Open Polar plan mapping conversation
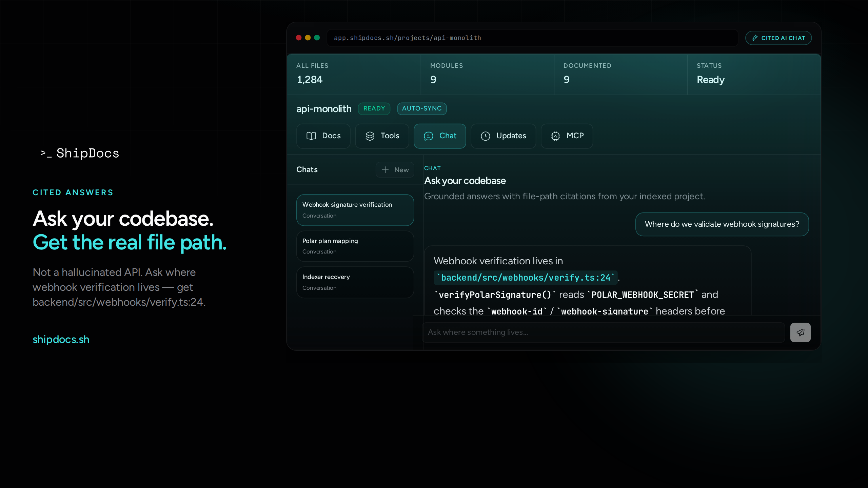 [355, 246]
